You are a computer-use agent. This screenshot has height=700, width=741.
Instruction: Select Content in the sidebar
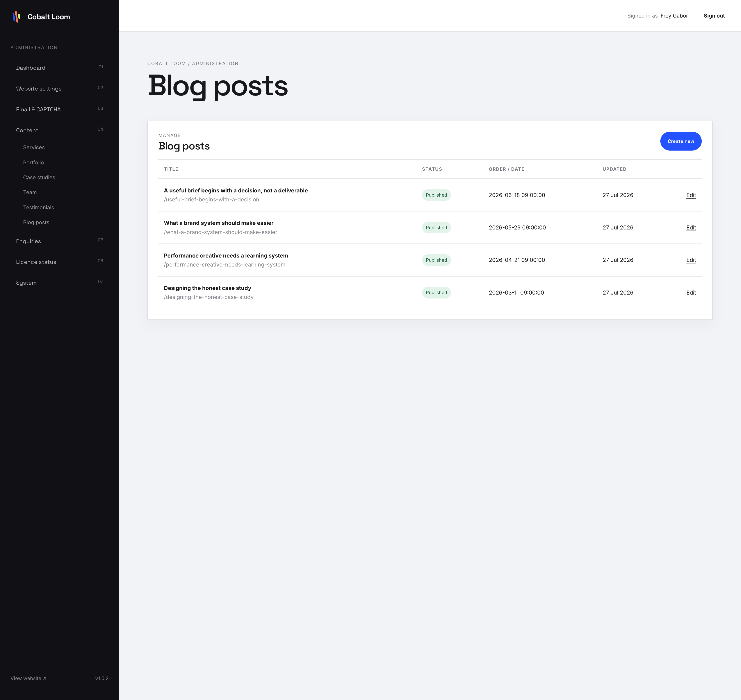tap(59, 130)
